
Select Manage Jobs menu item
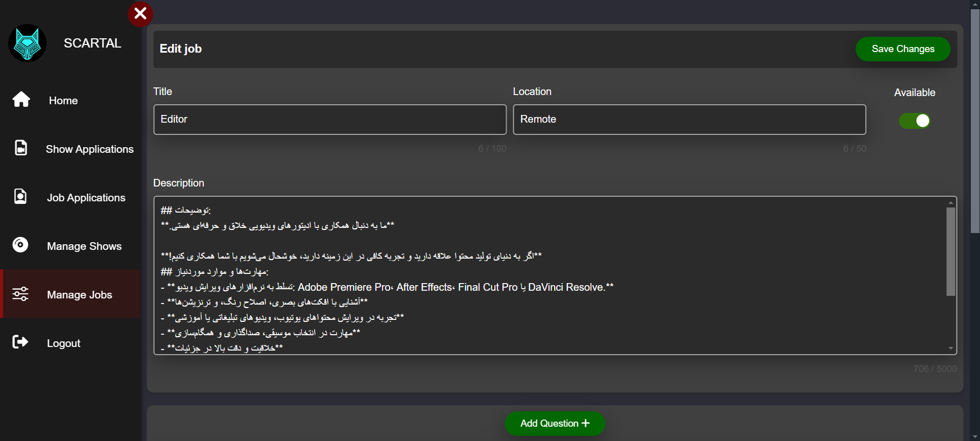click(70, 294)
